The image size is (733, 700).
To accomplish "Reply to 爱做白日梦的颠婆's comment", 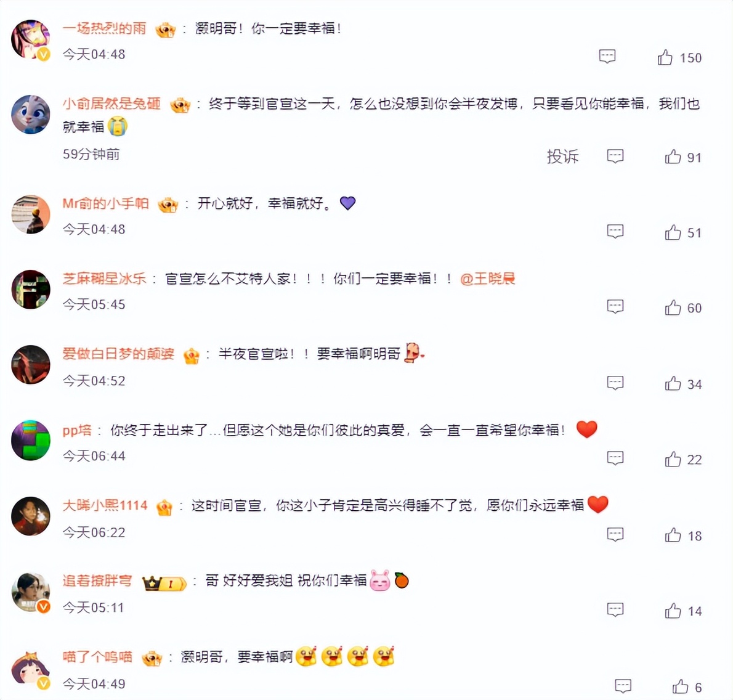I will (x=615, y=383).
